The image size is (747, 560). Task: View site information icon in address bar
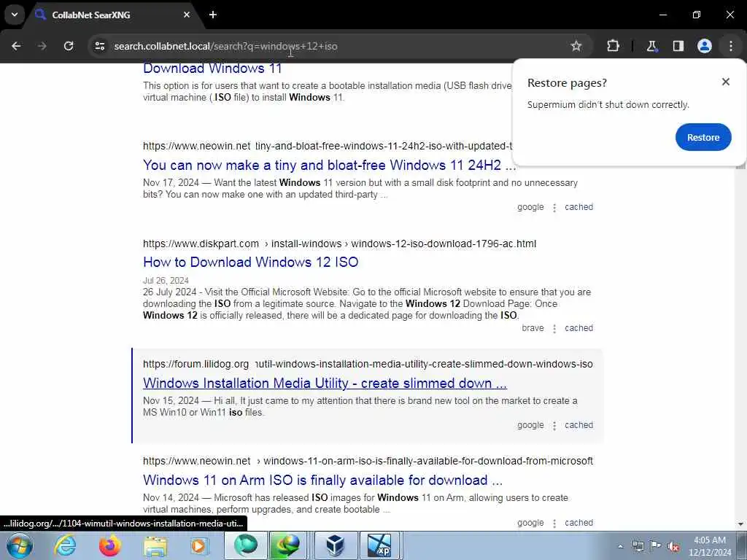[x=99, y=46]
